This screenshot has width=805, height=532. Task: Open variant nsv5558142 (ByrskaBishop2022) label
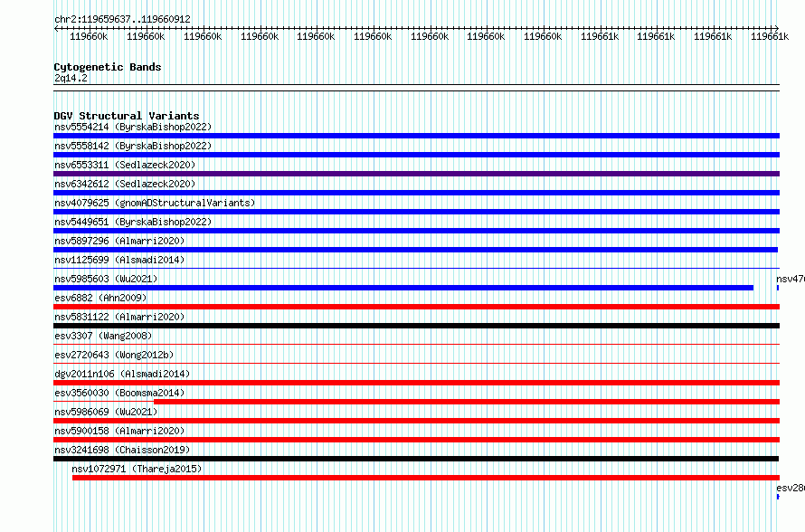[133, 146]
